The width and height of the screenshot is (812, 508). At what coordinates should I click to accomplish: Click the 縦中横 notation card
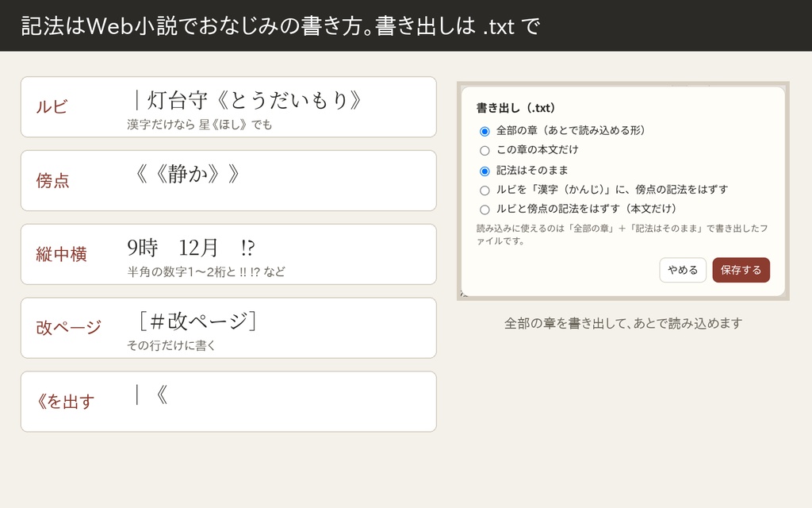point(228,254)
